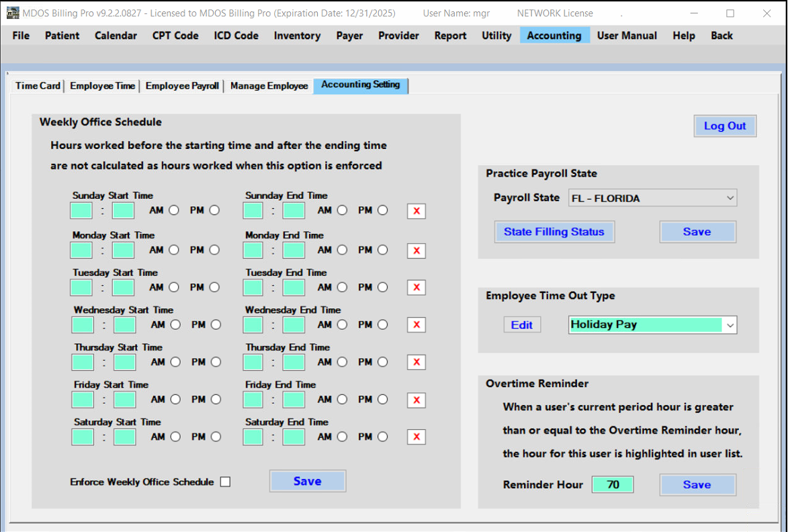Open the Accounting menu
This screenshot has height=532, width=788.
(554, 36)
